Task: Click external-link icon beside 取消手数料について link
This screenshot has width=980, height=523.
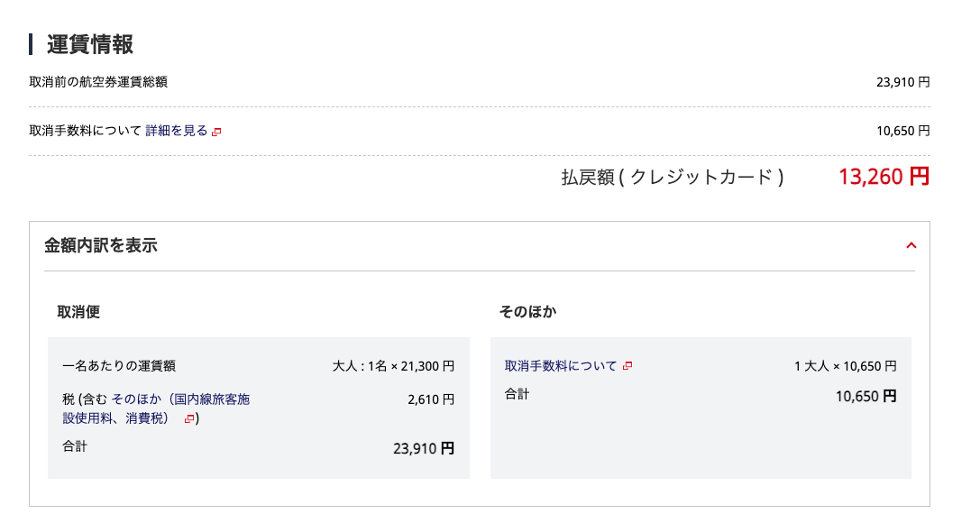Action: 627,366
